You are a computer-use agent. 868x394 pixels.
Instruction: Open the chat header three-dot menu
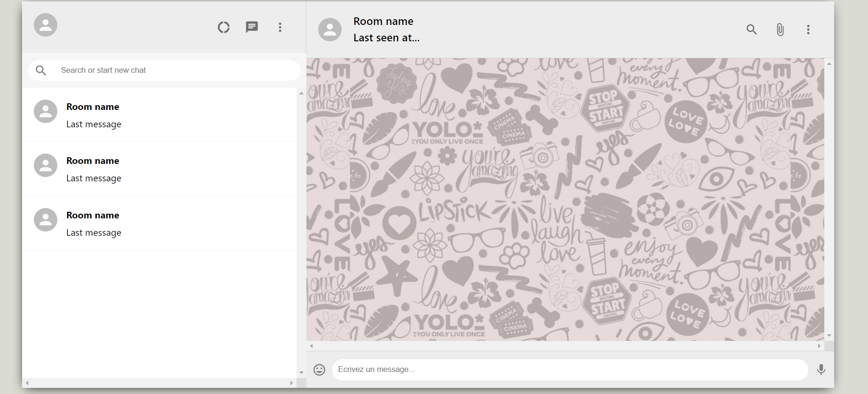pyautogui.click(x=808, y=30)
